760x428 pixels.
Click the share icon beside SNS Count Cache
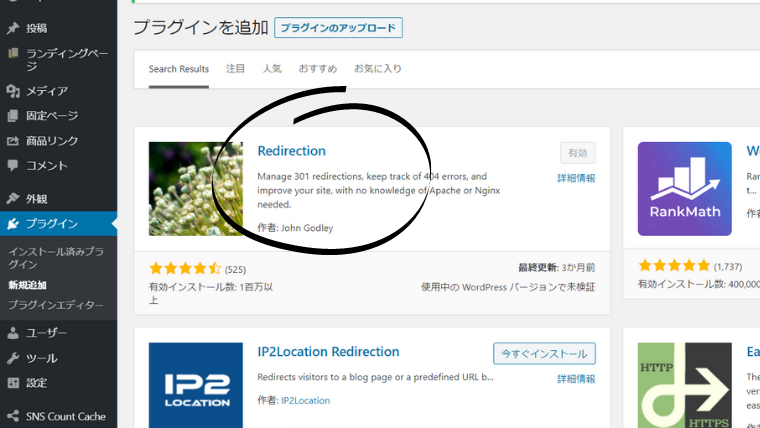click(13, 416)
